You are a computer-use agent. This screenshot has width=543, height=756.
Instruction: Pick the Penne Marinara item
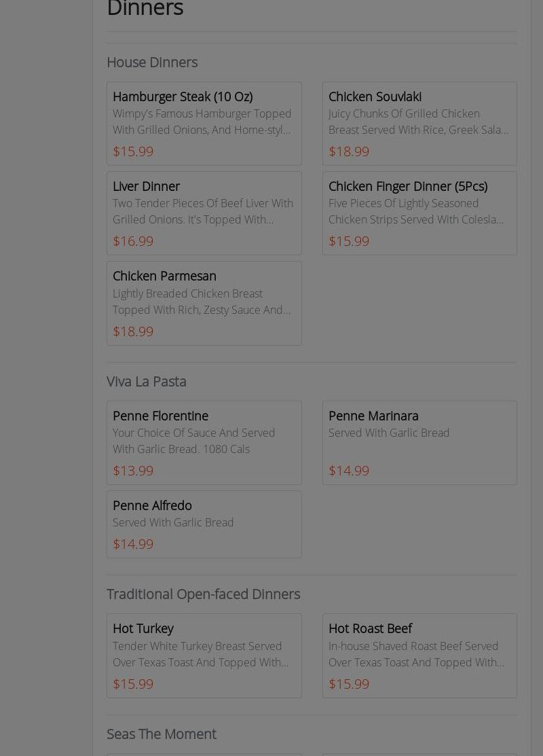click(x=373, y=416)
